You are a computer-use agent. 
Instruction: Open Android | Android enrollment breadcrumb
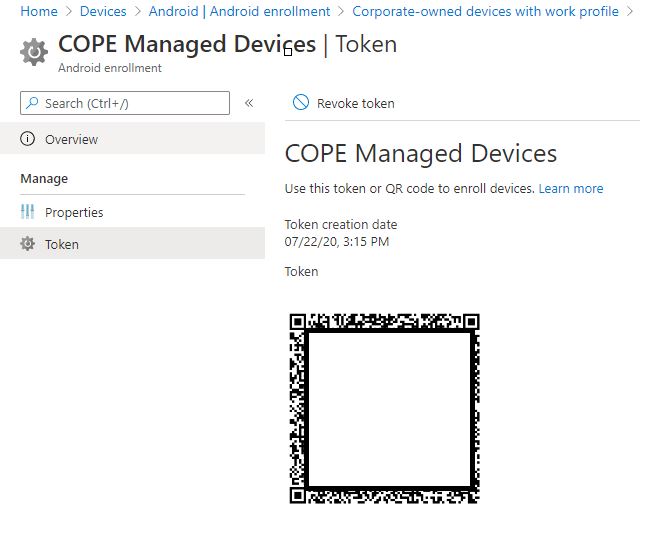(x=239, y=11)
